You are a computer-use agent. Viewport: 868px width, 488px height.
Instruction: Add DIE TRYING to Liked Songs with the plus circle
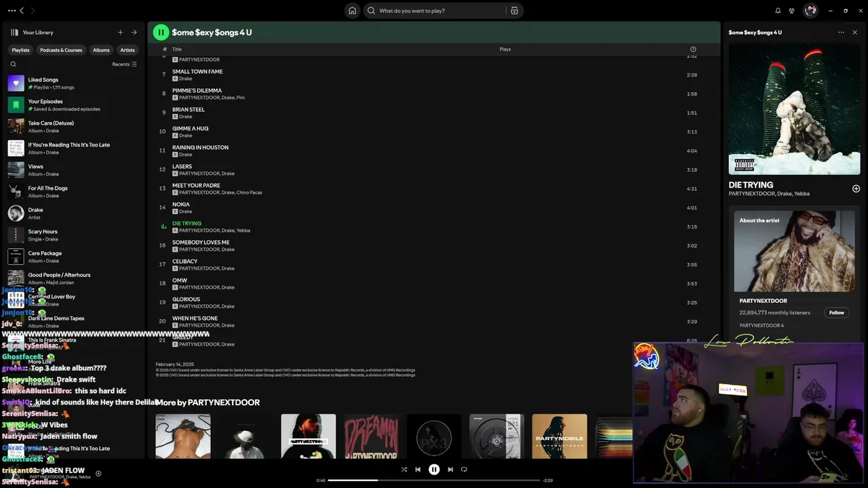point(856,188)
